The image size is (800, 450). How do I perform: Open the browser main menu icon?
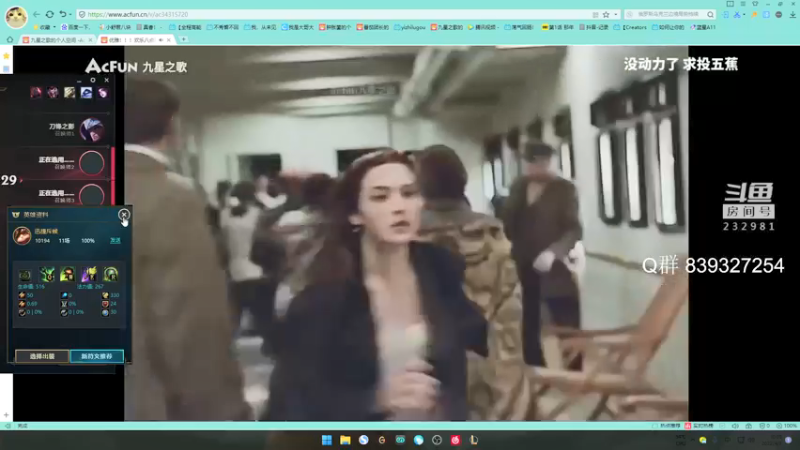click(743, 4)
